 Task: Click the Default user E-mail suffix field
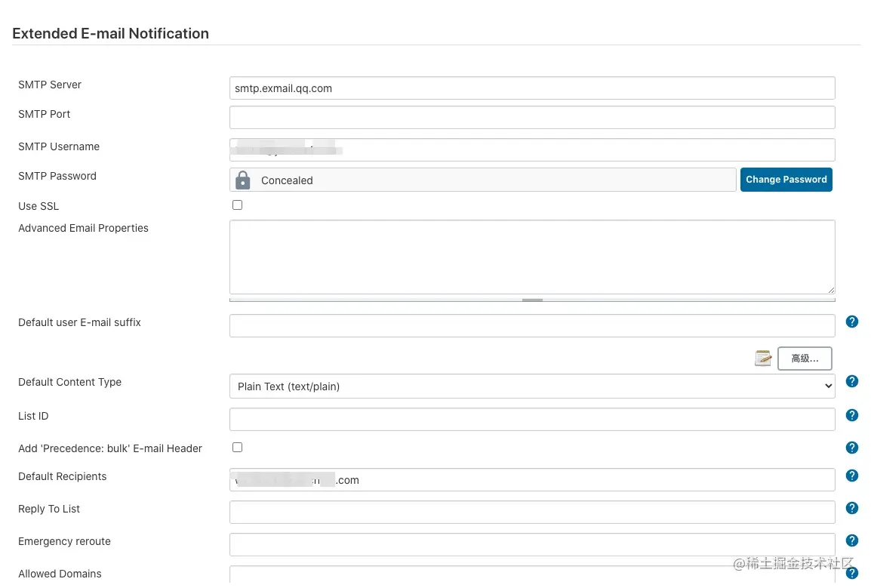pyautogui.click(x=532, y=326)
